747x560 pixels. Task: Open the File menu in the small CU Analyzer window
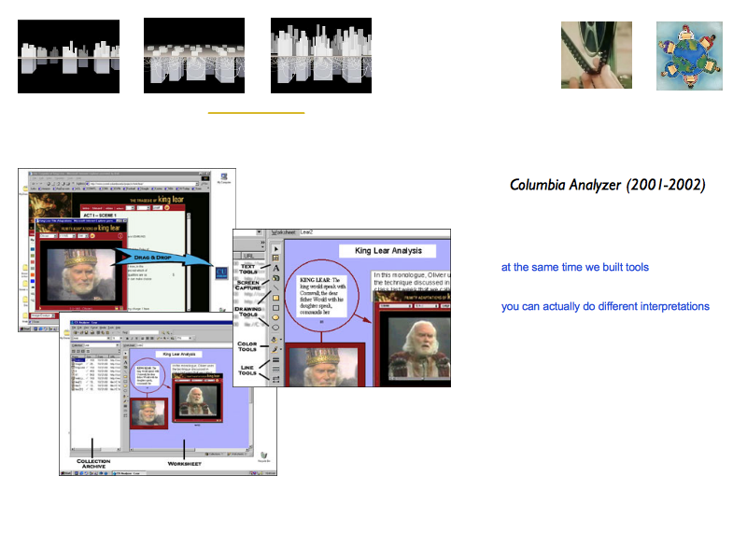click(74, 328)
